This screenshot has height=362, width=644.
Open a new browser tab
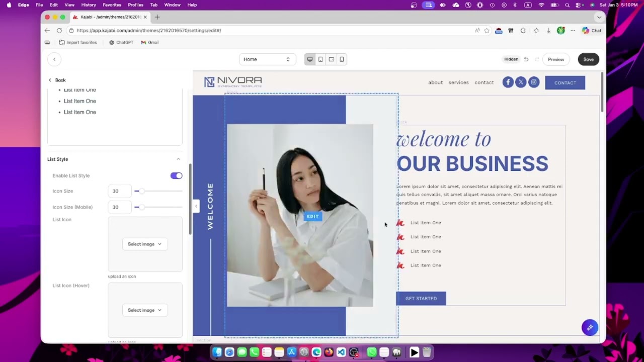[157, 17]
